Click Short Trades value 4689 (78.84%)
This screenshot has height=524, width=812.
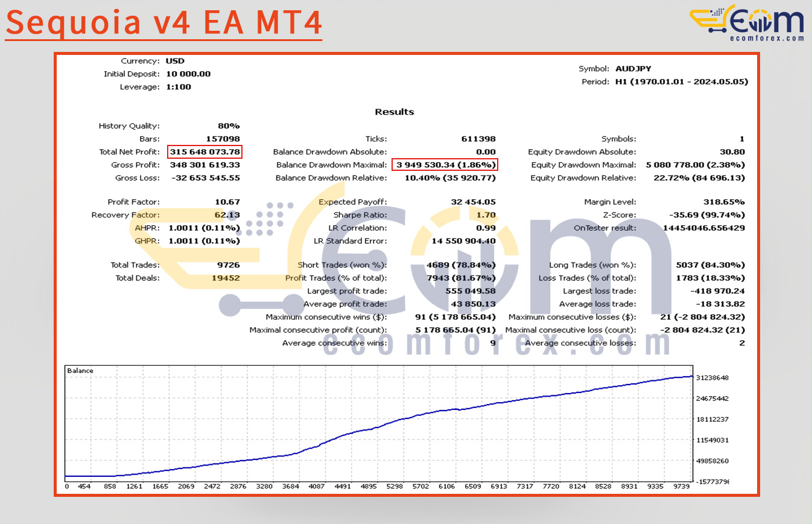[x=461, y=265]
